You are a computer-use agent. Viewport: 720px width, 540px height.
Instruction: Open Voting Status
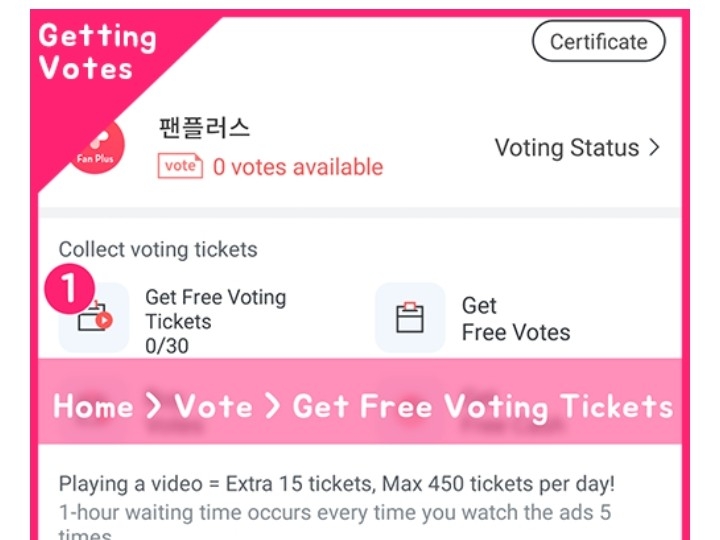566,148
